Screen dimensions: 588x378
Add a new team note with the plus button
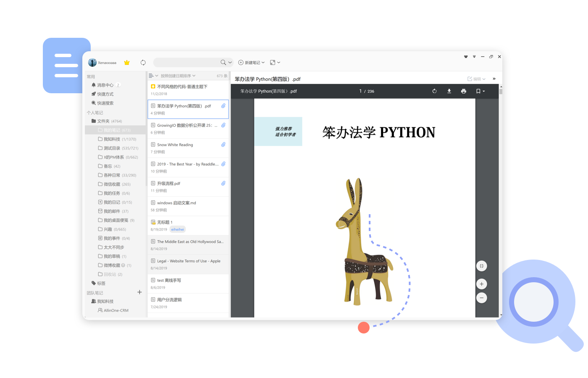[x=139, y=292]
